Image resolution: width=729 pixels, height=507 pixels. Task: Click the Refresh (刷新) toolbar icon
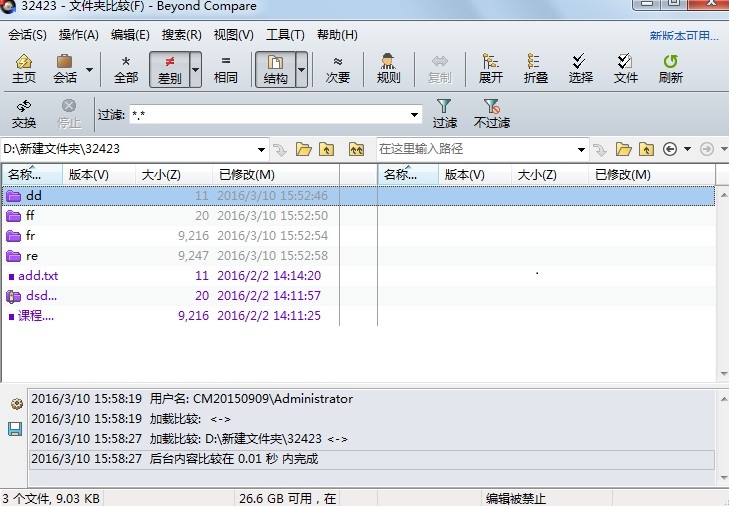click(671, 68)
